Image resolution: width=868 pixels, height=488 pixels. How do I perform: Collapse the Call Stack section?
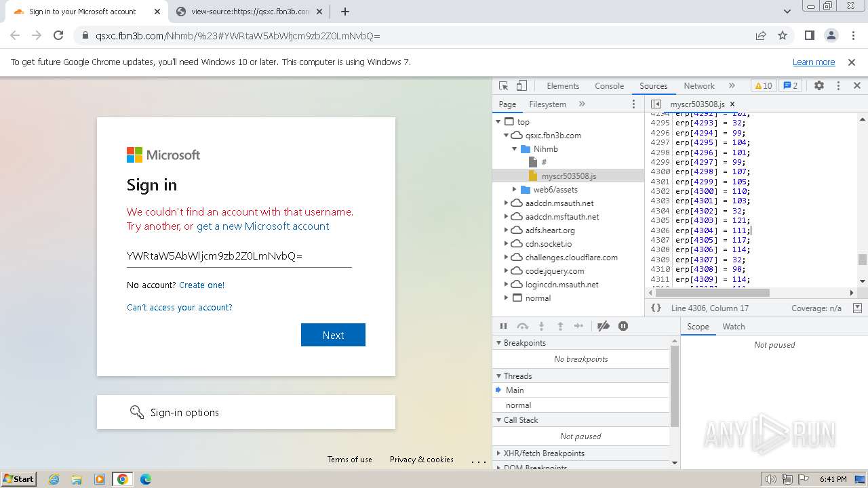coord(581,420)
